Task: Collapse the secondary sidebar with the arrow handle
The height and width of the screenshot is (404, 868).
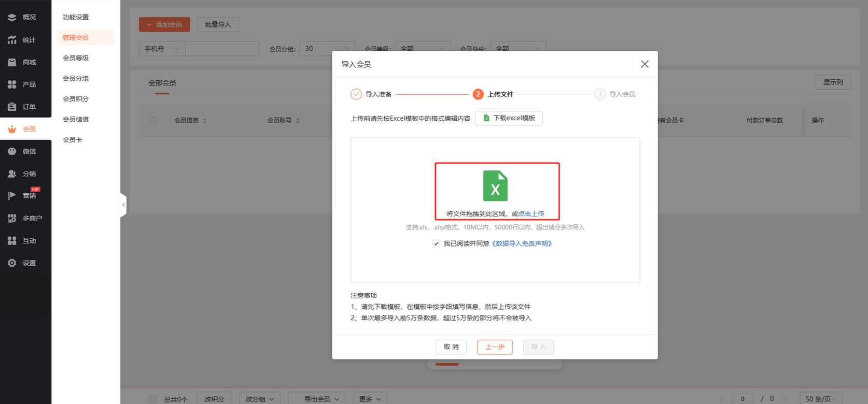Action: click(x=123, y=205)
